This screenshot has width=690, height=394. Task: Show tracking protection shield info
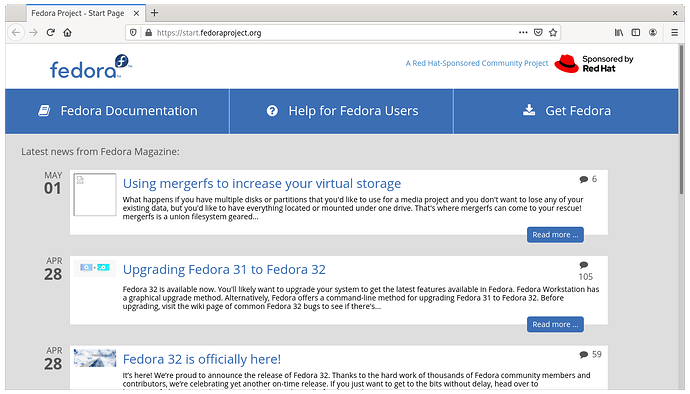tap(133, 33)
